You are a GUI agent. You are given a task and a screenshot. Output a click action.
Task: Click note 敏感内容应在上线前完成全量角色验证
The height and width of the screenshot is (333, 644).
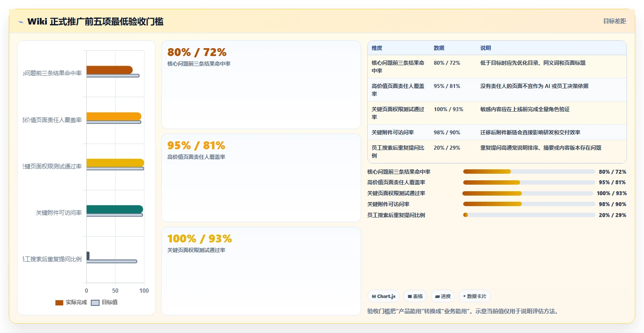click(525, 109)
